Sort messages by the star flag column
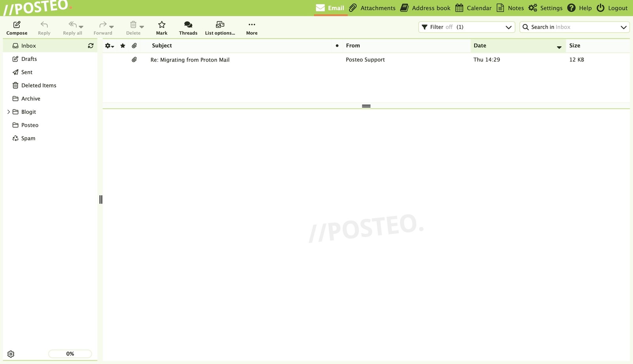 click(x=123, y=46)
